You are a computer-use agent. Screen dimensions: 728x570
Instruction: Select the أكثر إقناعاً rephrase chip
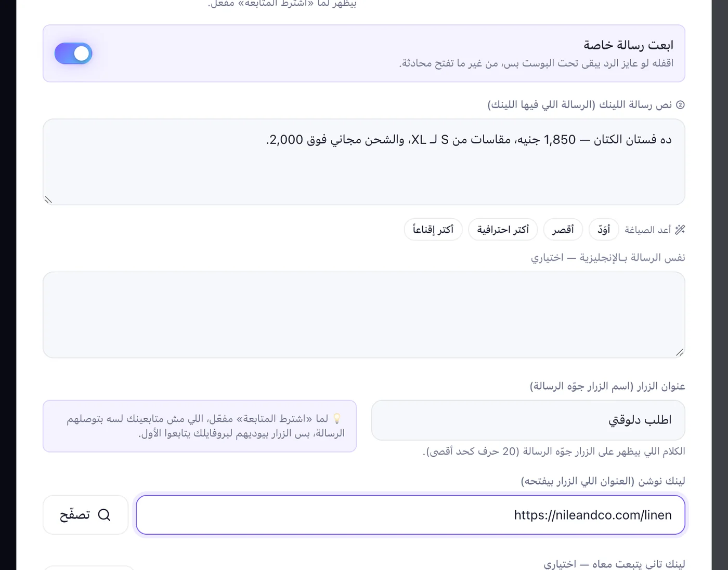(x=433, y=230)
